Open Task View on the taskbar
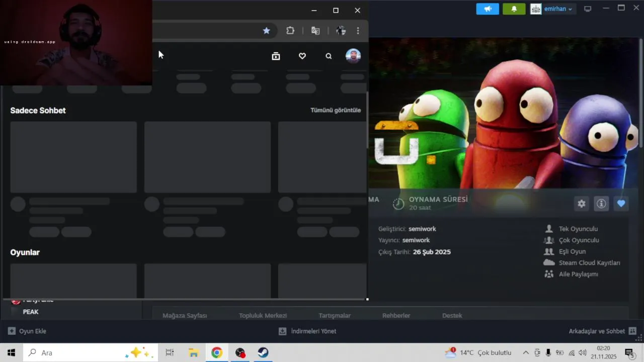The width and height of the screenshot is (644, 362). [x=170, y=352]
